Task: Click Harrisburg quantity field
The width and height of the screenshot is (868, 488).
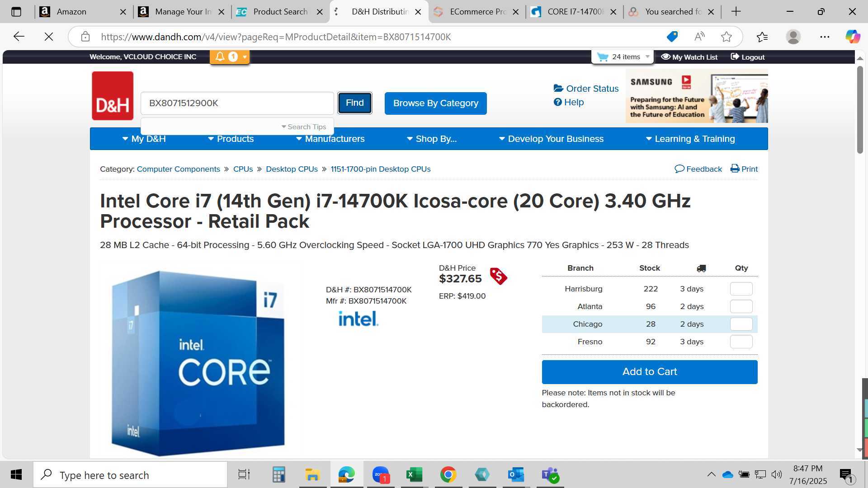Action: point(741,289)
